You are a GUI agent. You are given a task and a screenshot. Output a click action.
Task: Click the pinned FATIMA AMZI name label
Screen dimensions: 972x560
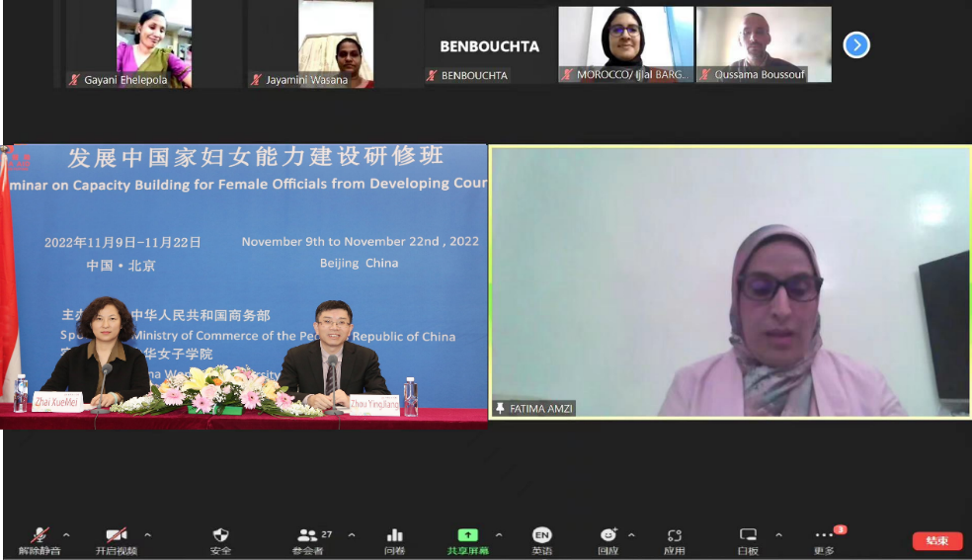tap(534, 408)
